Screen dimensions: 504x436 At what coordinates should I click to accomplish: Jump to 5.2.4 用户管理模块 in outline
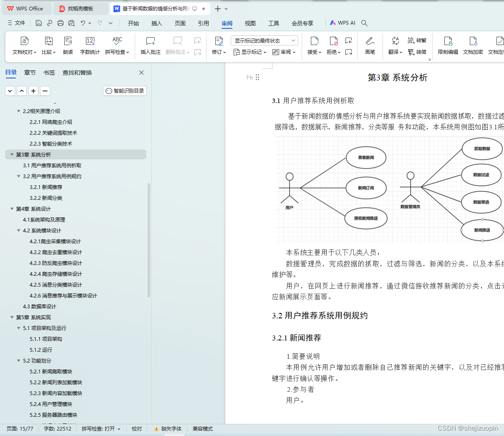(51, 404)
